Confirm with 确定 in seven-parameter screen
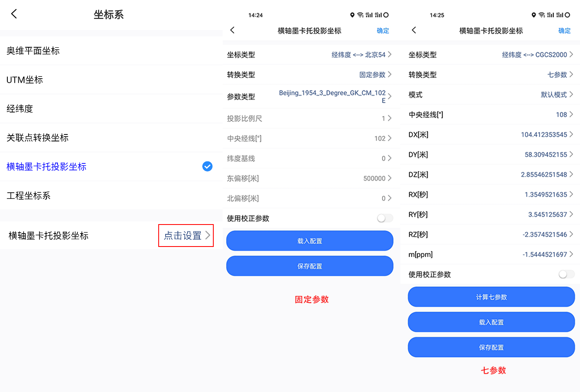The height and width of the screenshot is (392, 580). pos(564,31)
